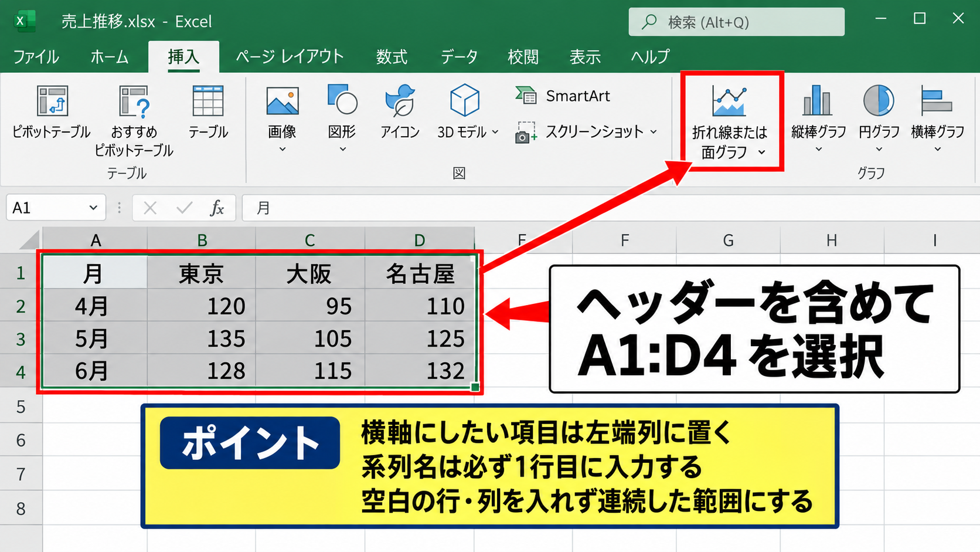This screenshot has width=980, height=552.
Task: Click cell with value 132
Action: [x=420, y=371]
